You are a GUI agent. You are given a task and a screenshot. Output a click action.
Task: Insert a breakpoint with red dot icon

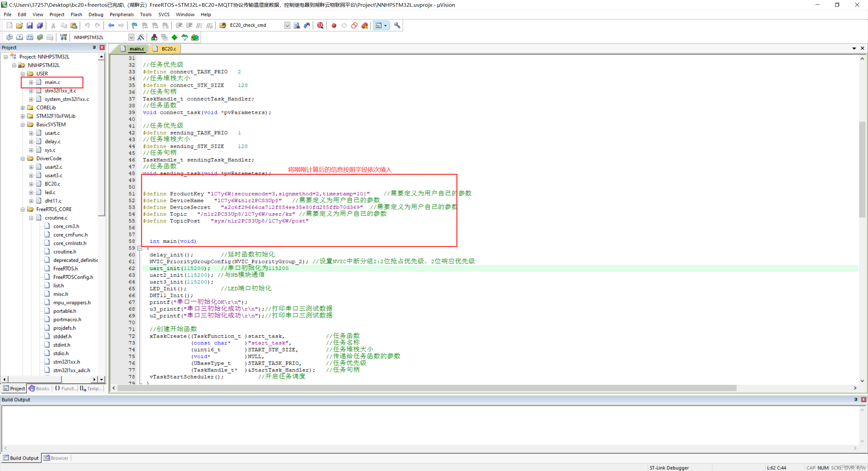click(x=334, y=25)
